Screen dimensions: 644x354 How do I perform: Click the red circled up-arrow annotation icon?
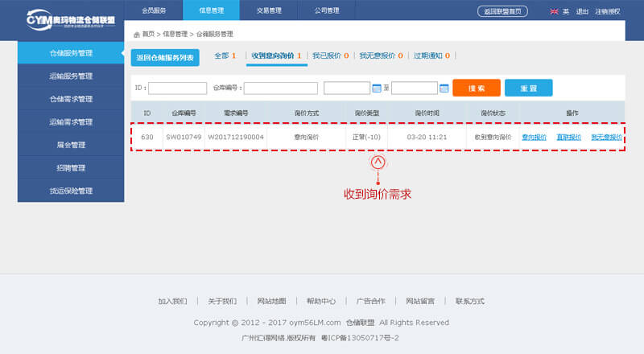pos(378,162)
